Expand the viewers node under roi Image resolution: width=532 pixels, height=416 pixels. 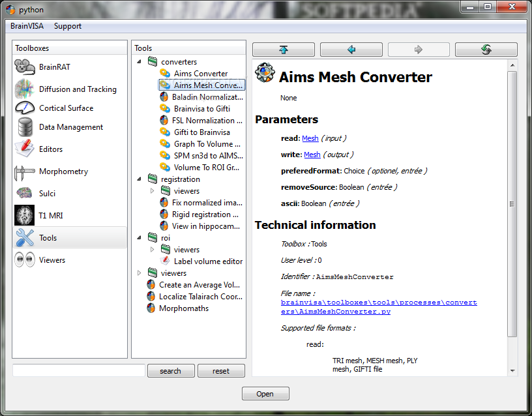[152, 249]
